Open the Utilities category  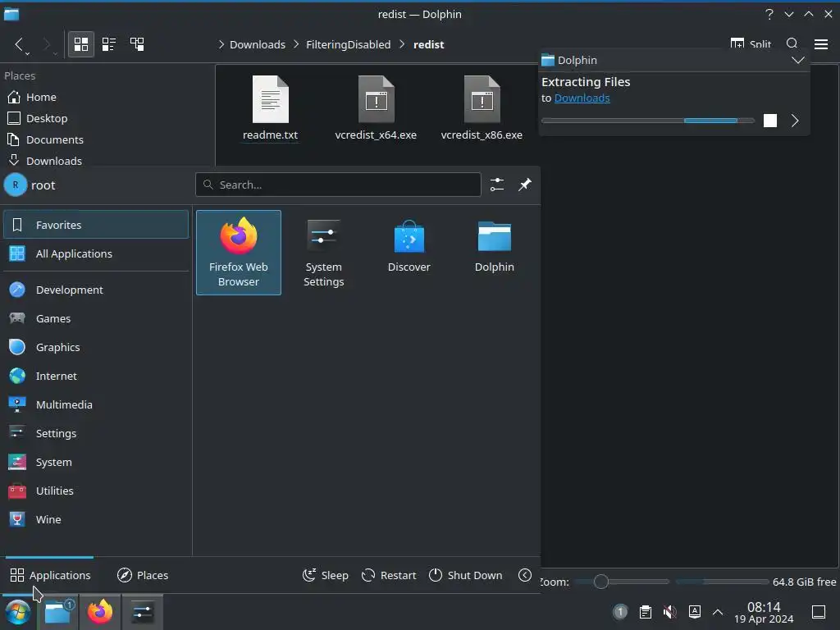pos(96,491)
